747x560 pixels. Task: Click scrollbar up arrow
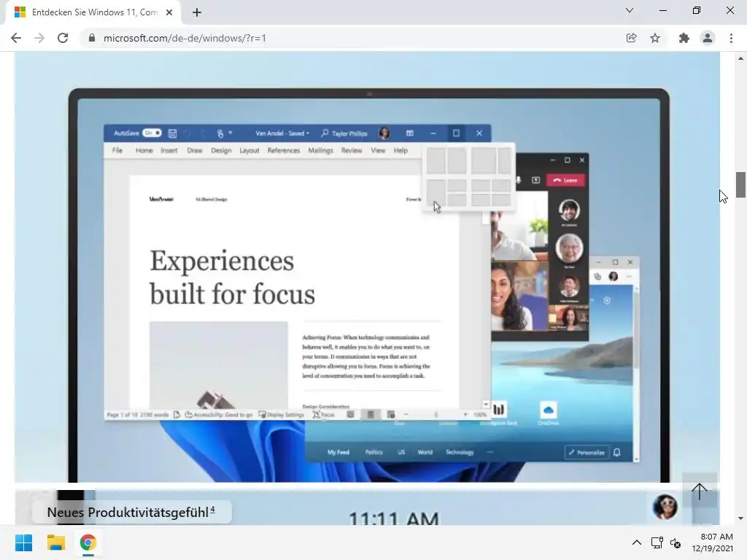click(740, 58)
